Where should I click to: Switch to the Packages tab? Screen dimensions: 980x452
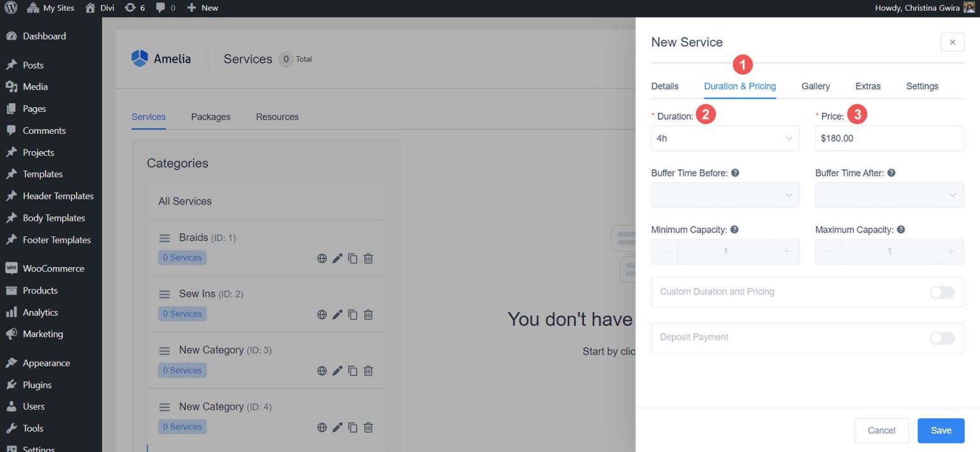tap(211, 116)
